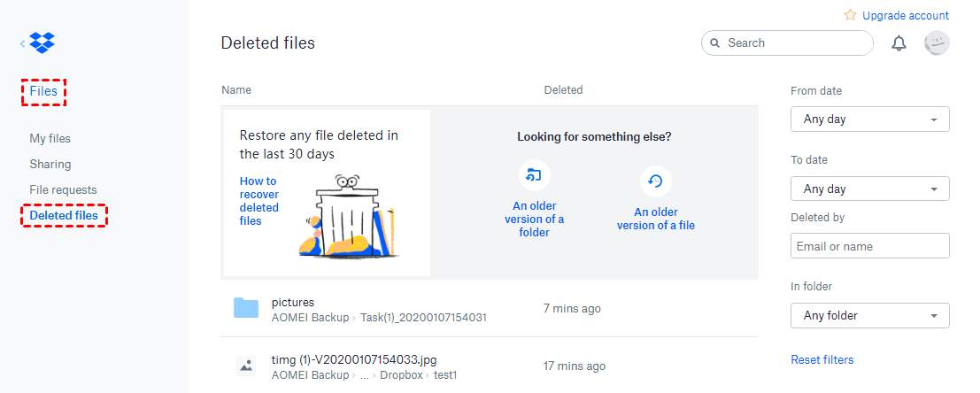Click the pictures folder icon

tap(246, 308)
